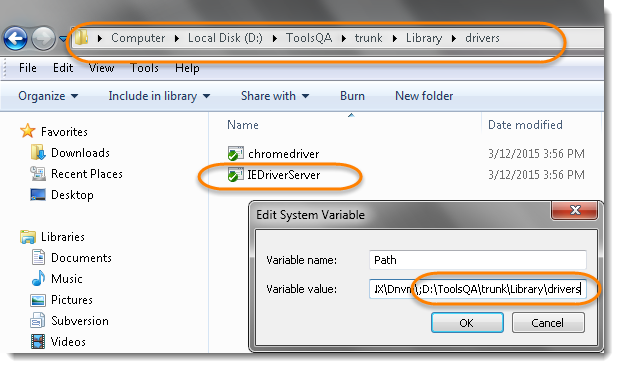Select the IEDriverServer file name
Viewport: 619px width, 368px height.
click(x=283, y=175)
